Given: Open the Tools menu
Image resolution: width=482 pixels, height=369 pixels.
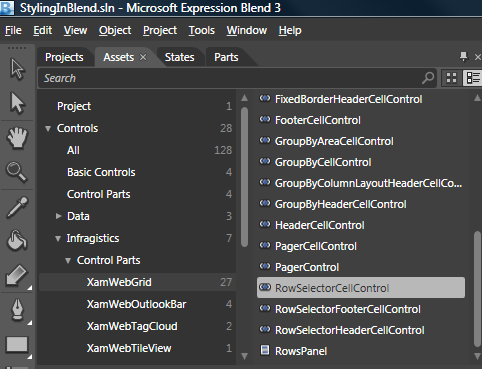Looking at the screenshot, I should click(x=202, y=30).
